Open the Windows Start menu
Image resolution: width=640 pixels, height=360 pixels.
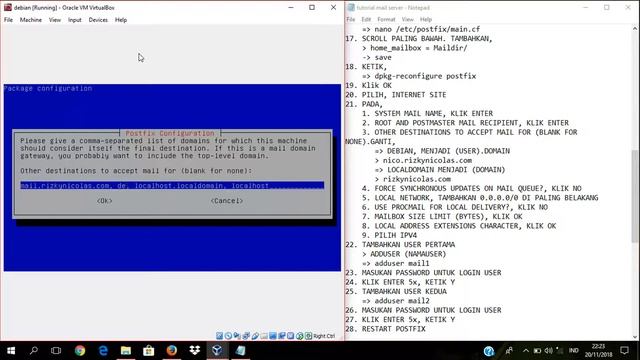pos(11,351)
